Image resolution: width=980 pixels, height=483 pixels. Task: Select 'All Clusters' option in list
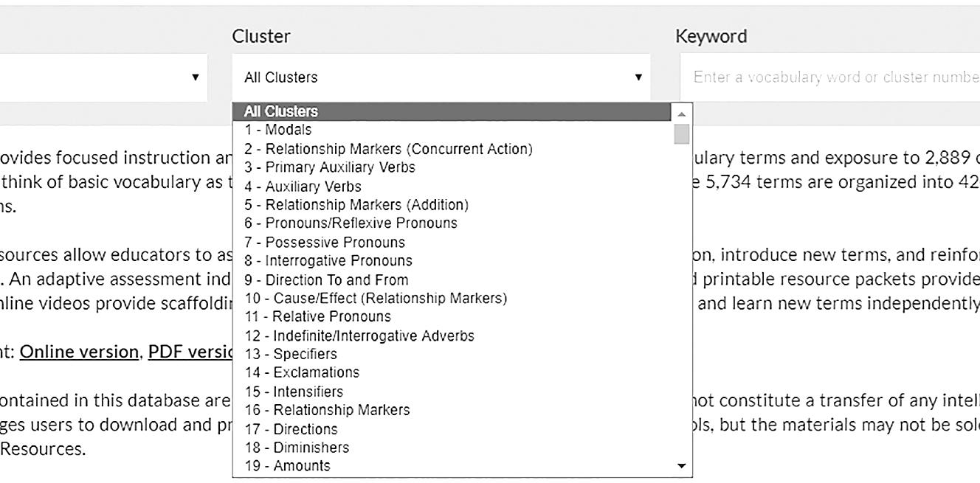click(x=281, y=111)
